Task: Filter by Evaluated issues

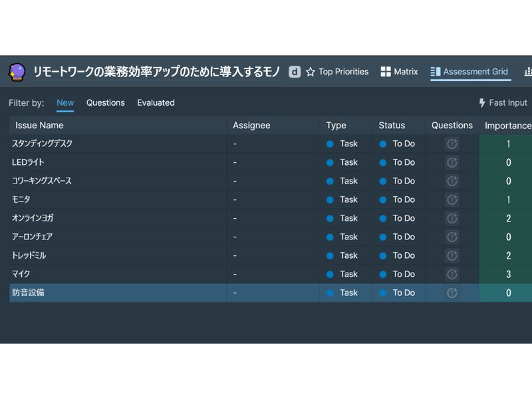Action: (x=156, y=103)
